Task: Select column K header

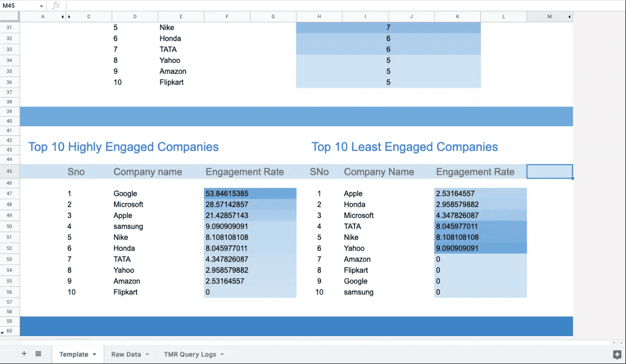Action: (458, 17)
